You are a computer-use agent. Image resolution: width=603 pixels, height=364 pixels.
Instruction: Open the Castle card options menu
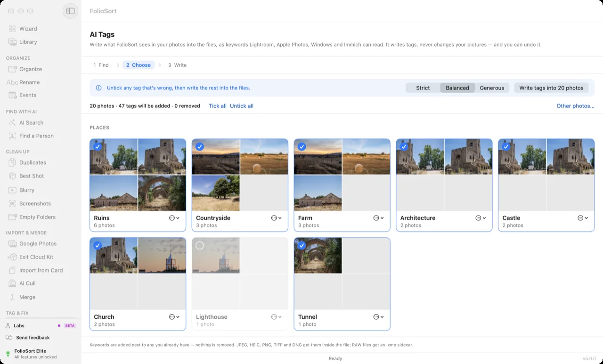tap(583, 218)
